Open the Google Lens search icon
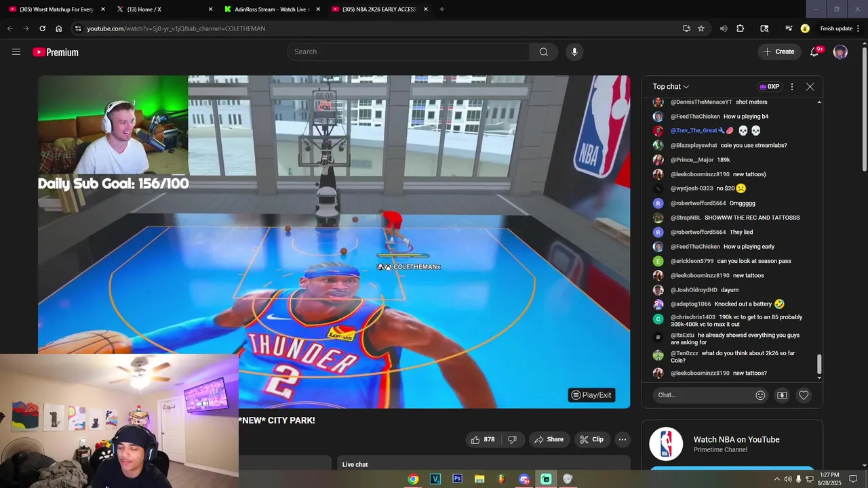 pos(764,28)
